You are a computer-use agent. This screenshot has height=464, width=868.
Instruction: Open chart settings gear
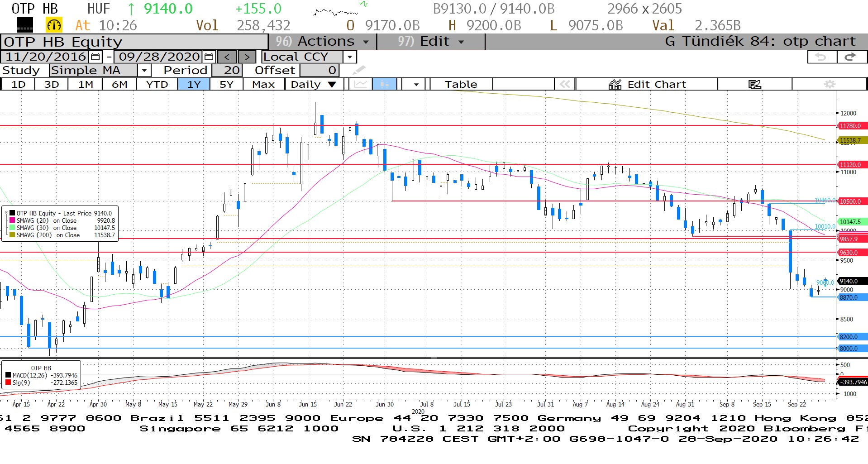(x=830, y=84)
